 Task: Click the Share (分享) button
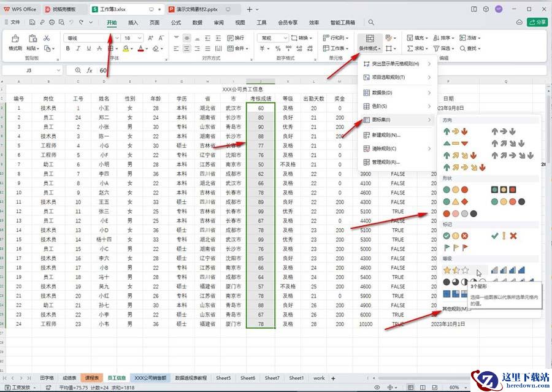[537, 22]
